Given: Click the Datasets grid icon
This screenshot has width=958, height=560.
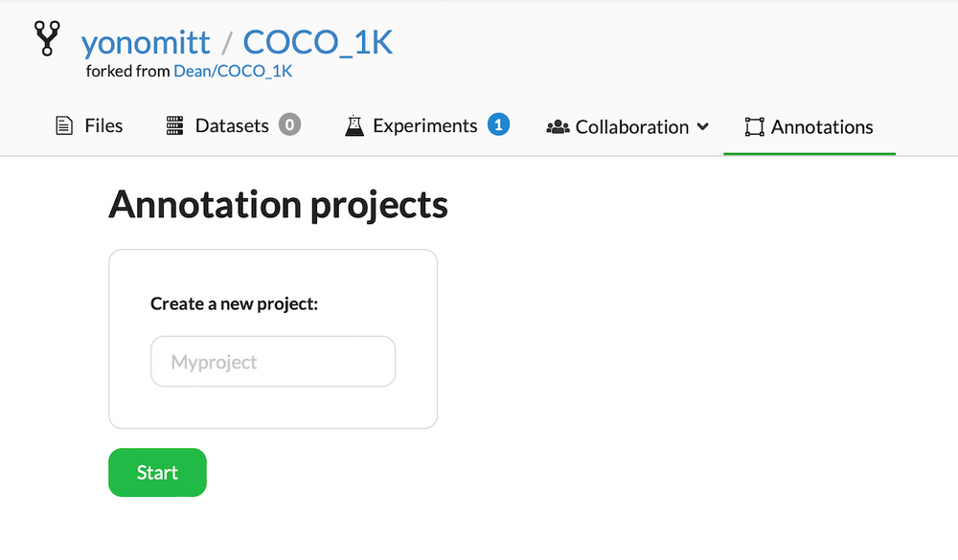Looking at the screenshot, I should point(173,124).
